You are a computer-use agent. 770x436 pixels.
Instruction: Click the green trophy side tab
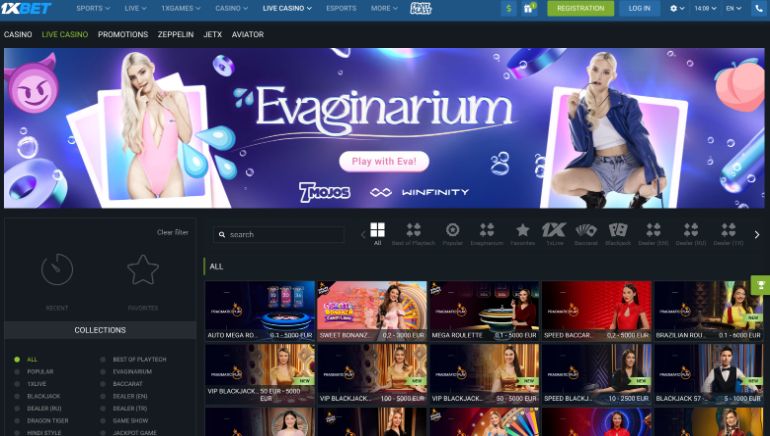point(760,285)
